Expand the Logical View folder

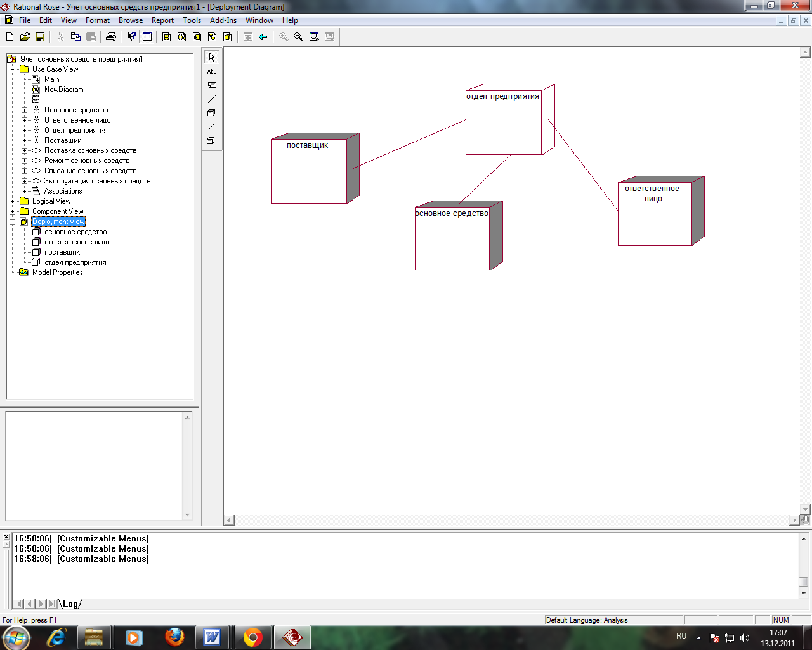tap(13, 201)
